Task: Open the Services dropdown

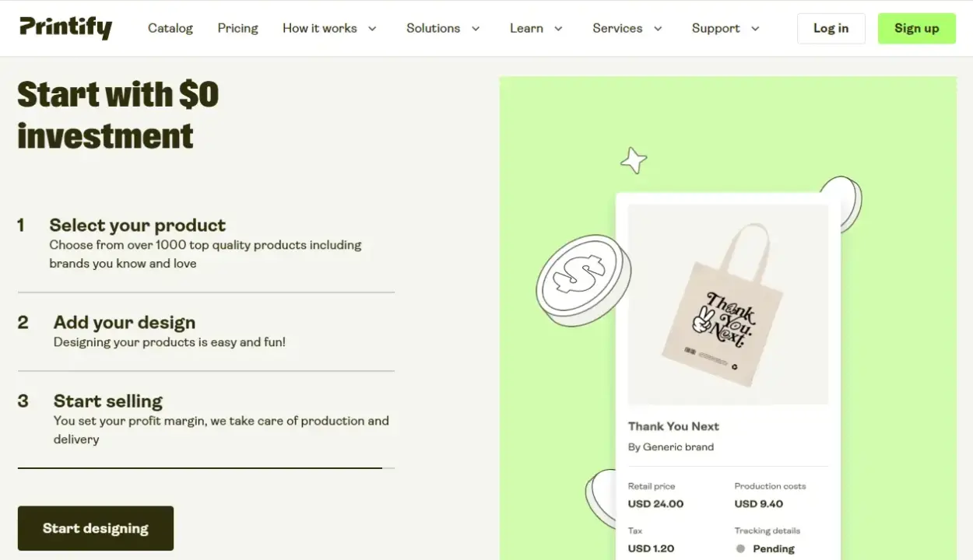Action: coord(627,28)
